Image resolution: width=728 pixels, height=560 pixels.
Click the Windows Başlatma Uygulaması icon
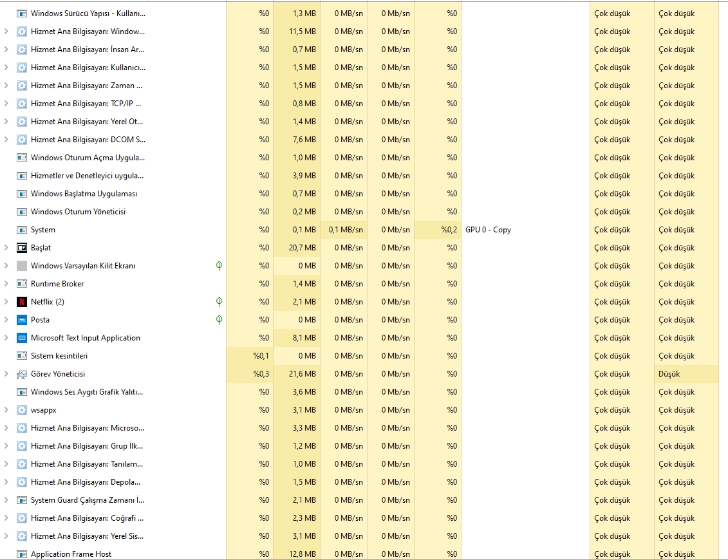[22, 194]
